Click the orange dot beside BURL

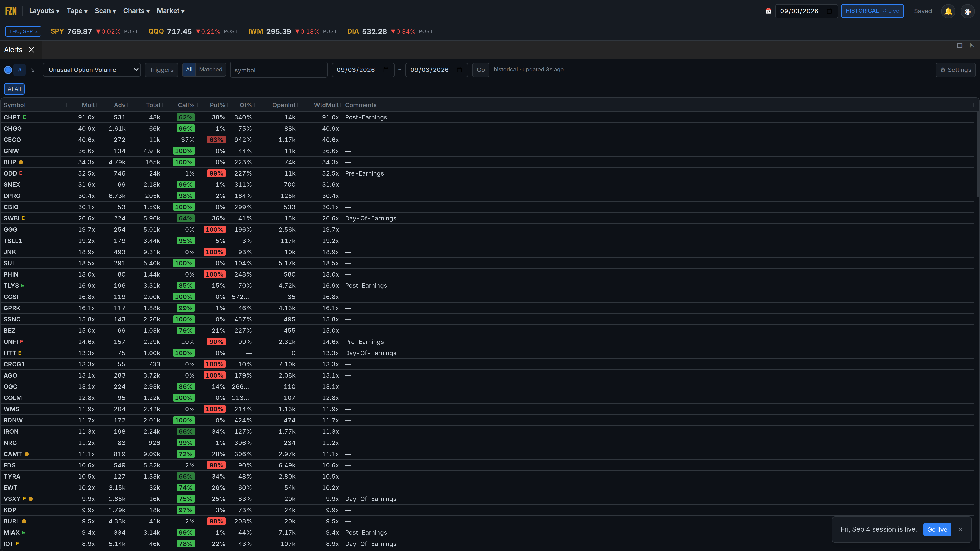coord(24,521)
